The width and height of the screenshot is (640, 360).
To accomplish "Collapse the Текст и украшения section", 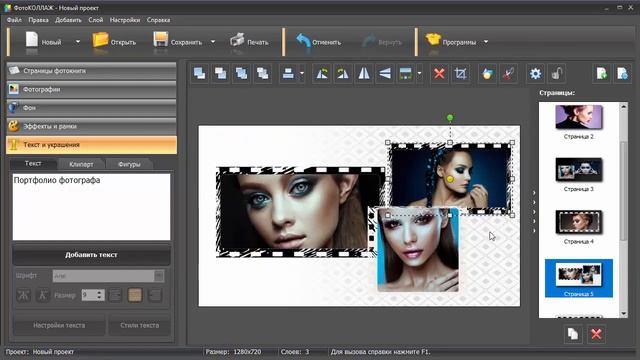I will click(91, 144).
